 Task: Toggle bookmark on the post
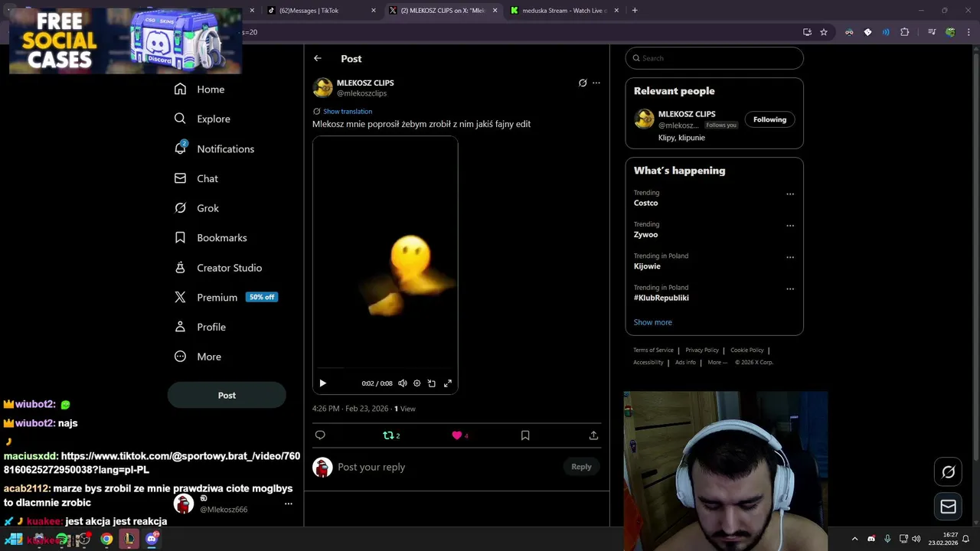[525, 435]
